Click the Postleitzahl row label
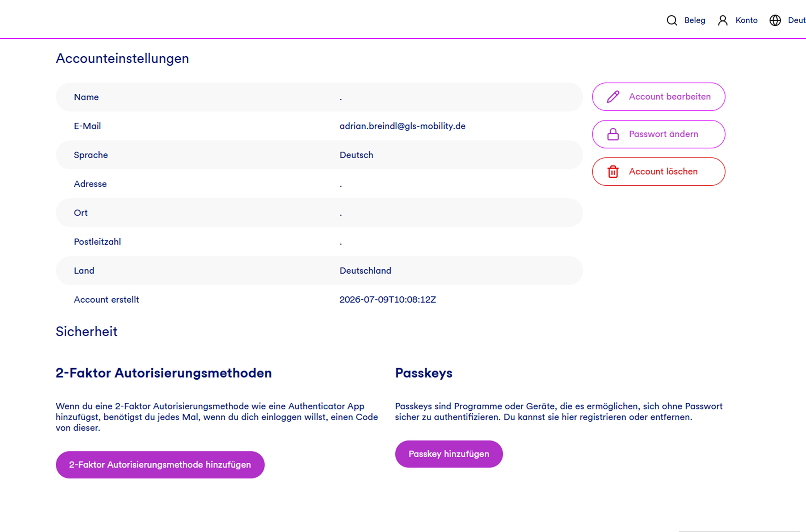Image resolution: width=806 pixels, height=532 pixels. click(97, 242)
